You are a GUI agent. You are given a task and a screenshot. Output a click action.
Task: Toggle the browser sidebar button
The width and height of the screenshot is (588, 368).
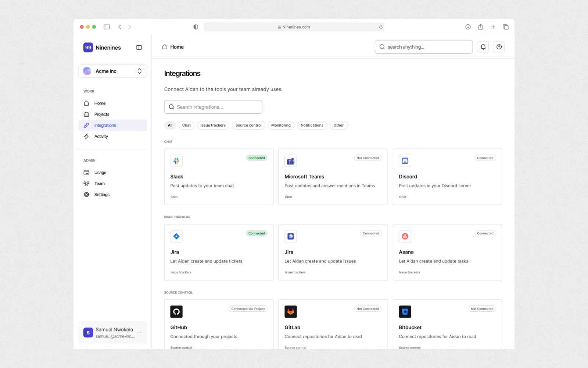107,27
